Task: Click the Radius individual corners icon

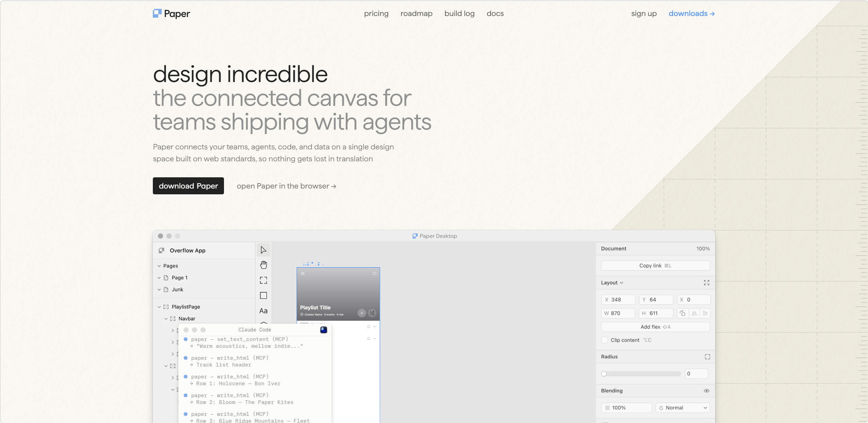Action: tap(707, 357)
